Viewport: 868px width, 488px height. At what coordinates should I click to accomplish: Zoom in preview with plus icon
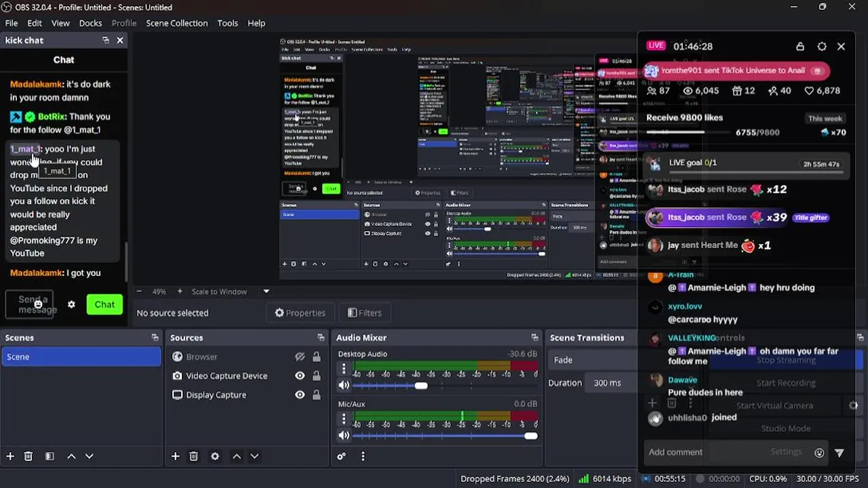point(180,291)
